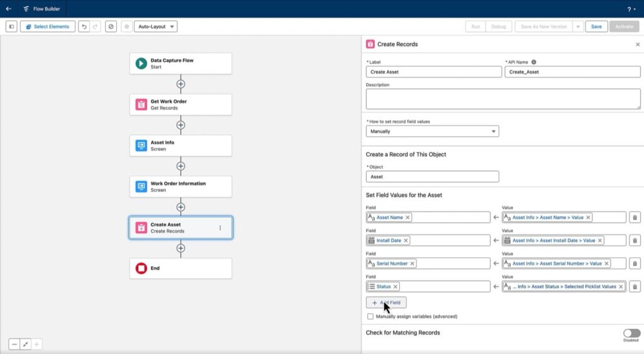The width and height of the screenshot is (644, 354).
Task: Add element below Get Work Order
Action: (180, 125)
